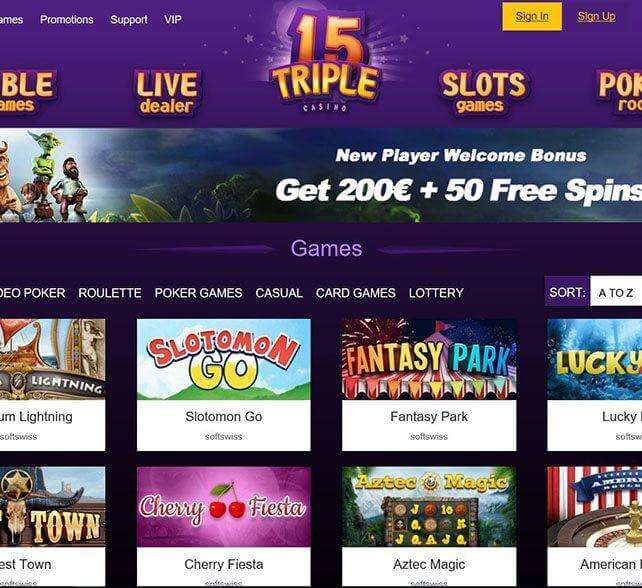
Task: Launch the Aztec Magic game image
Action: pos(429,507)
